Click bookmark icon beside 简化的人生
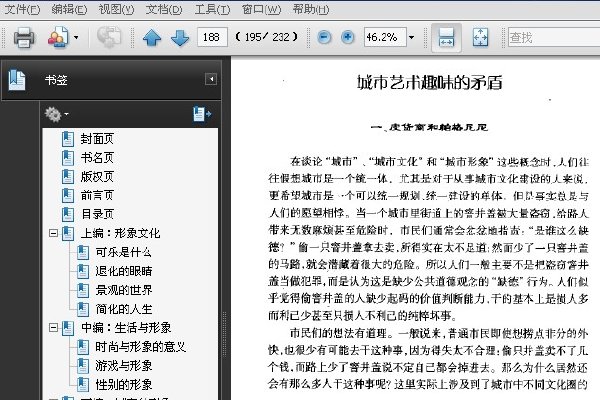The width and height of the screenshot is (600, 400). click(x=83, y=309)
